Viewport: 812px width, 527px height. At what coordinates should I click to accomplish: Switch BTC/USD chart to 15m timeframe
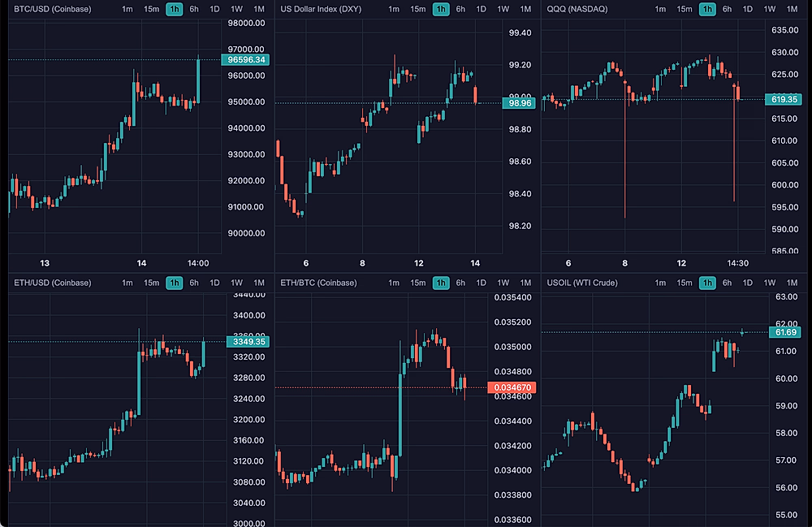[151, 9]
